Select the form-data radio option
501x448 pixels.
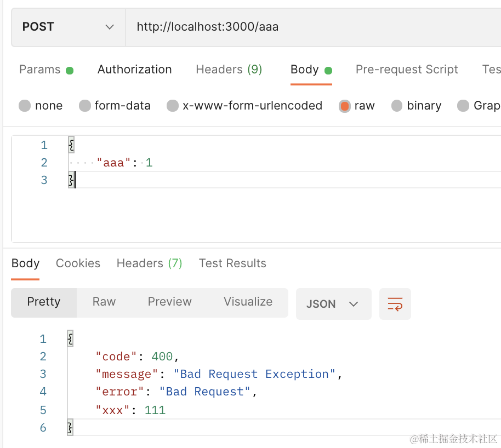point(85,106)
